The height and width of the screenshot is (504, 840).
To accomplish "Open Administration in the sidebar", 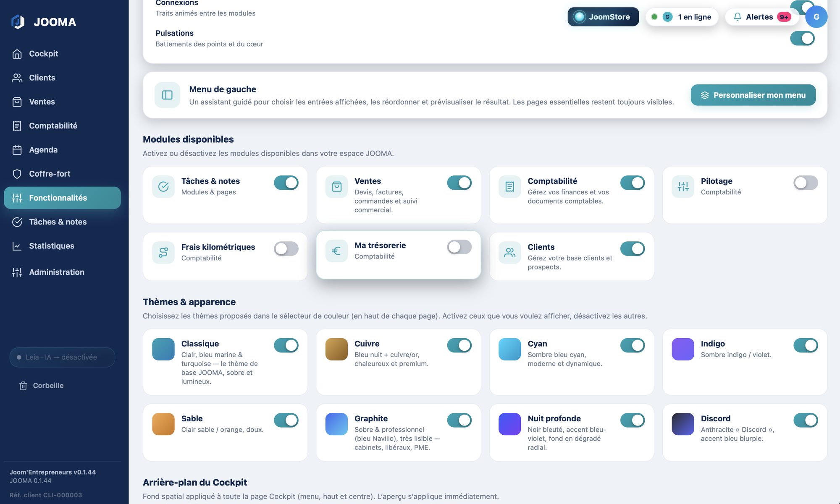I will pos(62,272).
